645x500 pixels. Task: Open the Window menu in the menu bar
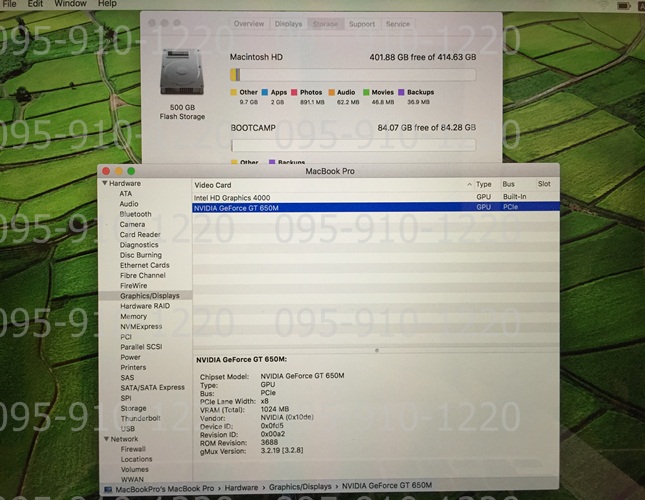70,4
